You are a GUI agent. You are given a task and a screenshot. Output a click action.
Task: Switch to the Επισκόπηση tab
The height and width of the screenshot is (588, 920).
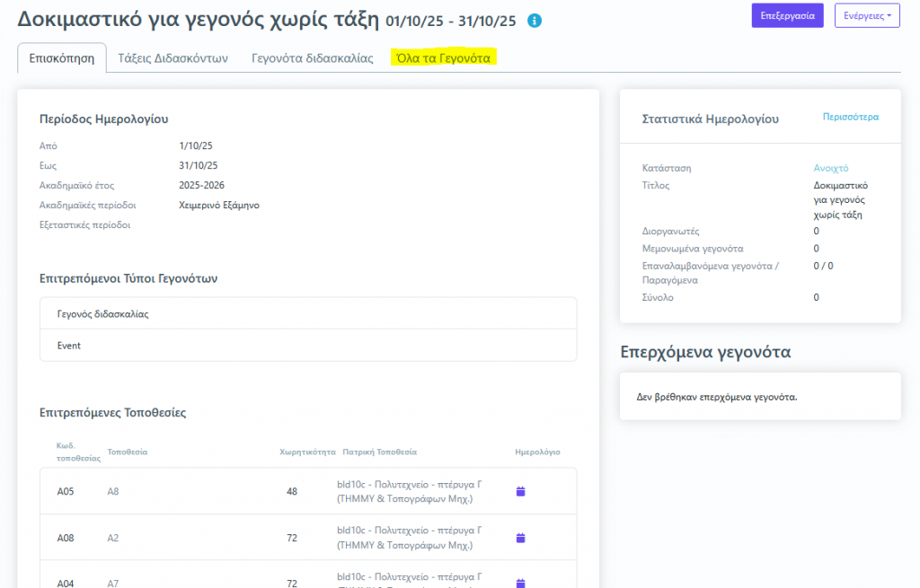pyautogui.click(x=62, y=58)
